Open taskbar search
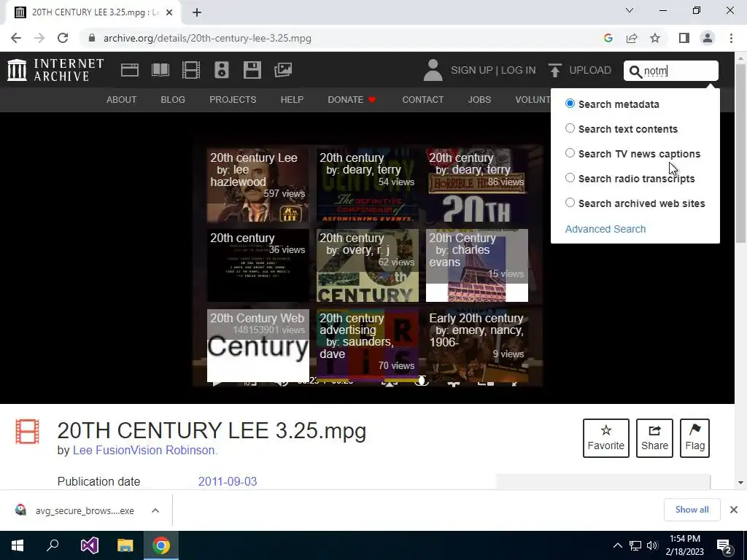The image size is (747, 560). [53, 545]
